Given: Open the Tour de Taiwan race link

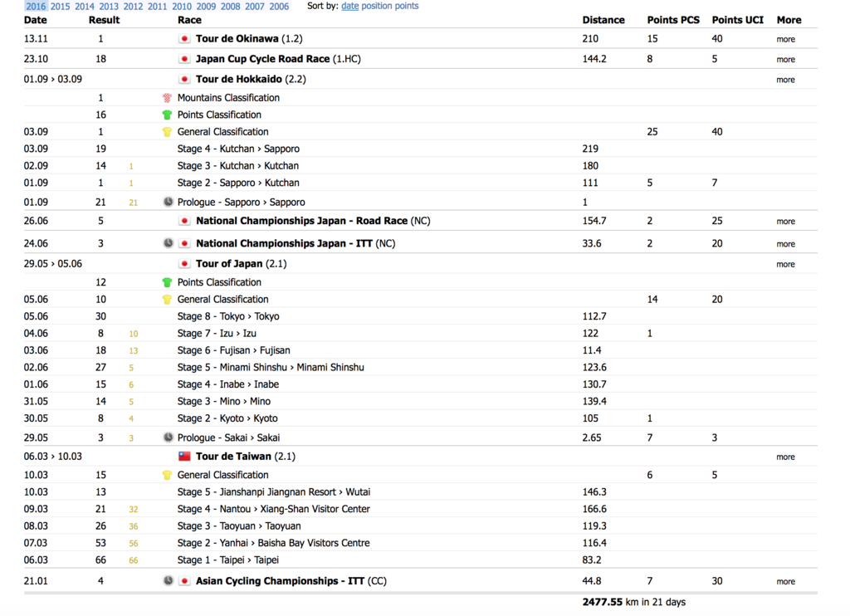Looking at the screenshot, I should [233, 457].
